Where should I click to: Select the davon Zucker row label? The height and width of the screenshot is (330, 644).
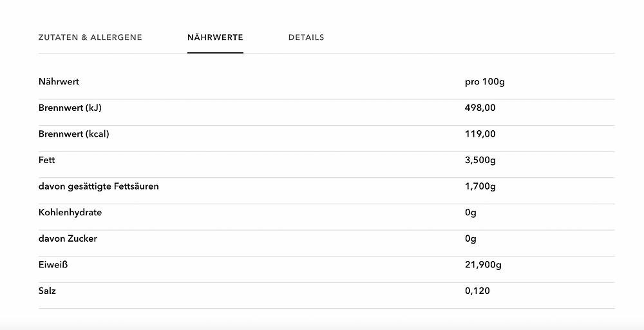68,238
